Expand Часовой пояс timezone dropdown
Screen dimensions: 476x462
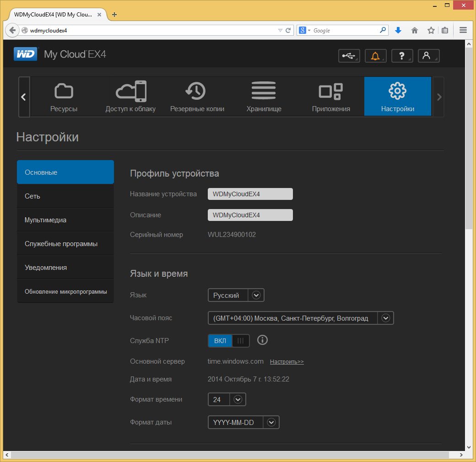(301, 318)
